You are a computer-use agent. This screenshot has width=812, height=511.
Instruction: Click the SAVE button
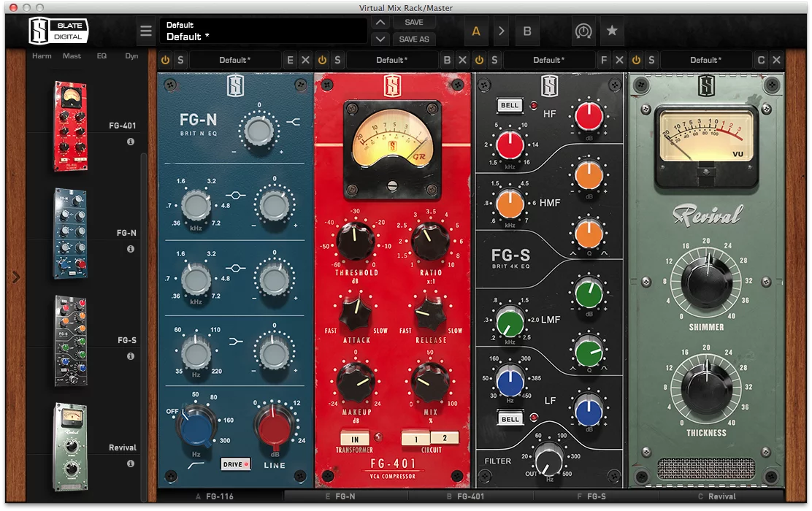414,22
